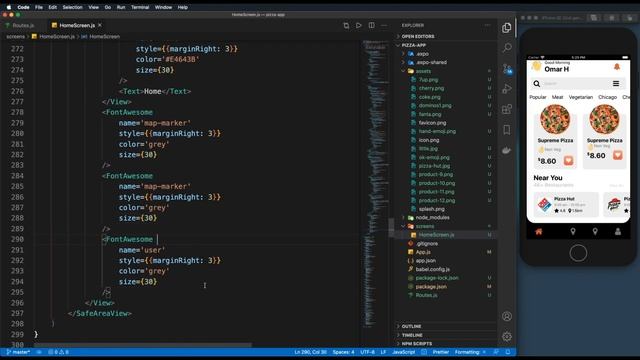This screenshot has width=640, height=360.
Task: Open splash.png in the assets folder
Action: click(431, 209)
